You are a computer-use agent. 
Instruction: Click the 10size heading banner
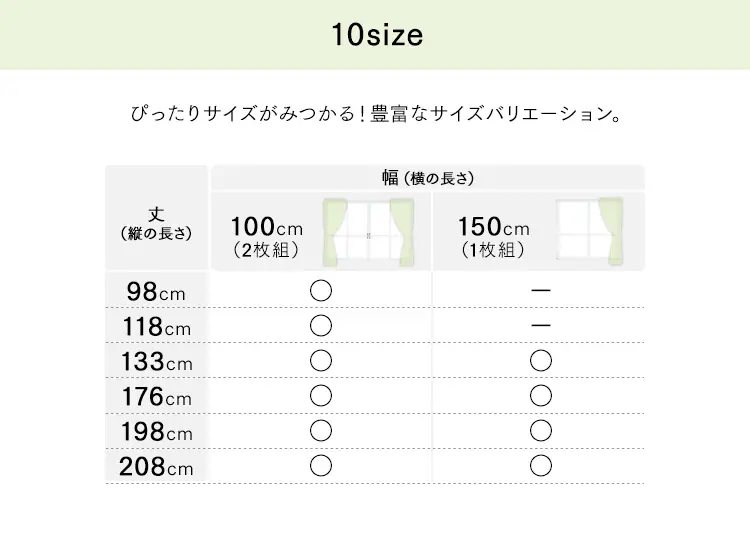point(376,36)
